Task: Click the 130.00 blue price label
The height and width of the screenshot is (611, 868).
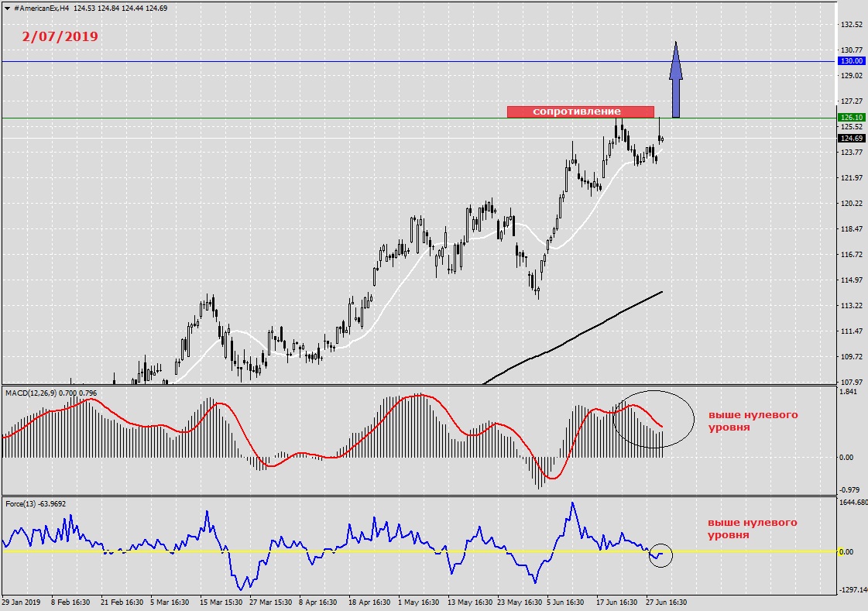Action: click(852, 61)
